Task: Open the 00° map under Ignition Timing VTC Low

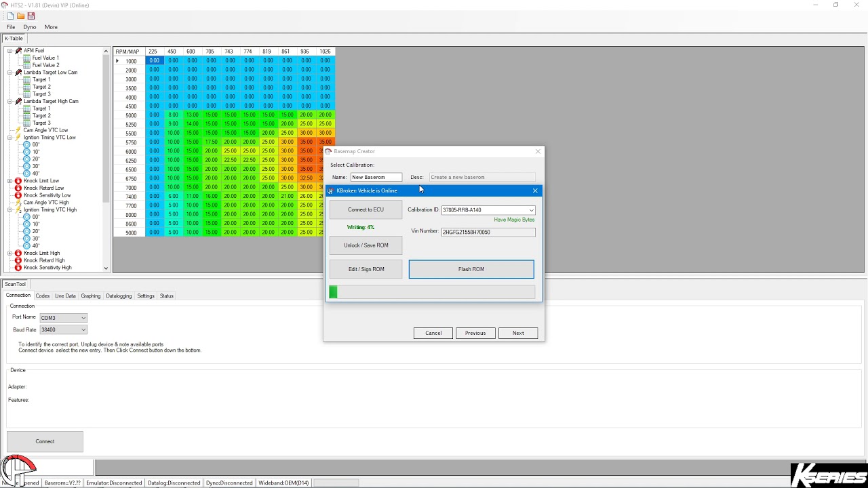Action: pos(36,145)
